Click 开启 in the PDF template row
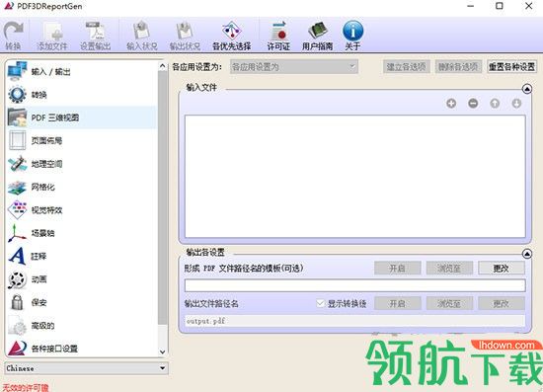The image size is (543, 392). coord(398,268)
